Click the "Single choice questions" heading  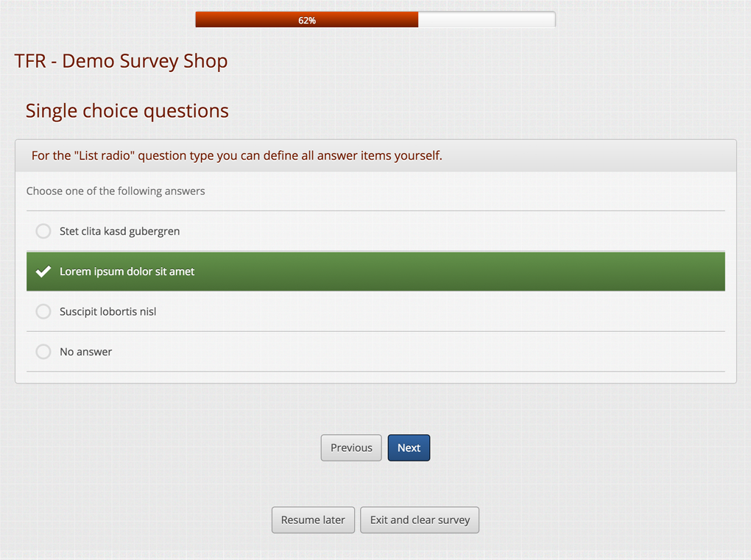[127, 111]
